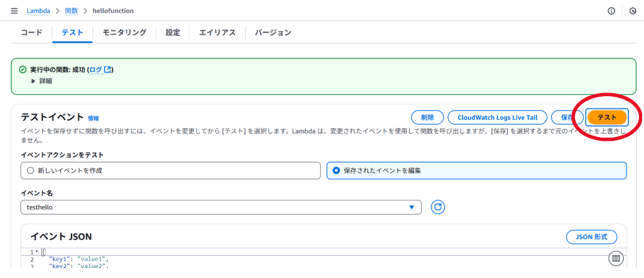The width and height of the screenshot is (644, 278).
Task: Click hellofunction breadcrumb text
Action: pyautogui.click(x=113, y=11)
